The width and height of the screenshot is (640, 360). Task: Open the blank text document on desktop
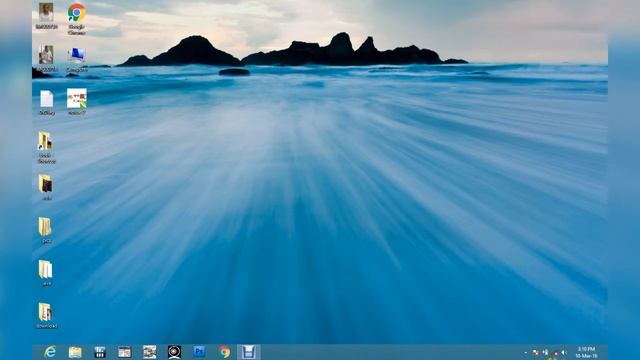tap(47, 102)
